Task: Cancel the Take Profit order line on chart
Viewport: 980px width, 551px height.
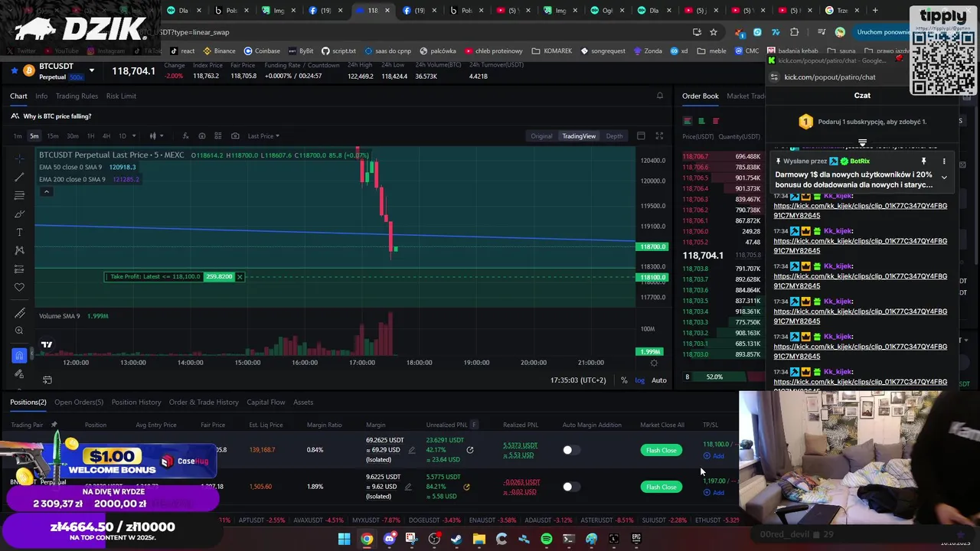Action: tap(240, 276)
